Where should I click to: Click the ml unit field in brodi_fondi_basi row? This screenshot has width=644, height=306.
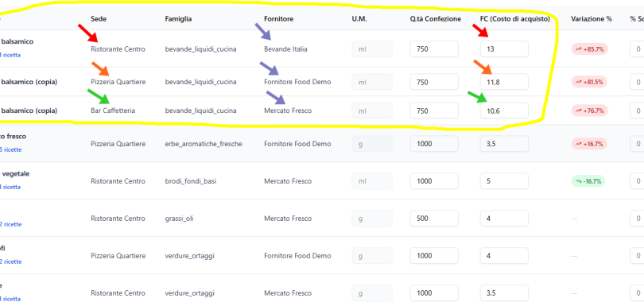(x=372, y=181)
